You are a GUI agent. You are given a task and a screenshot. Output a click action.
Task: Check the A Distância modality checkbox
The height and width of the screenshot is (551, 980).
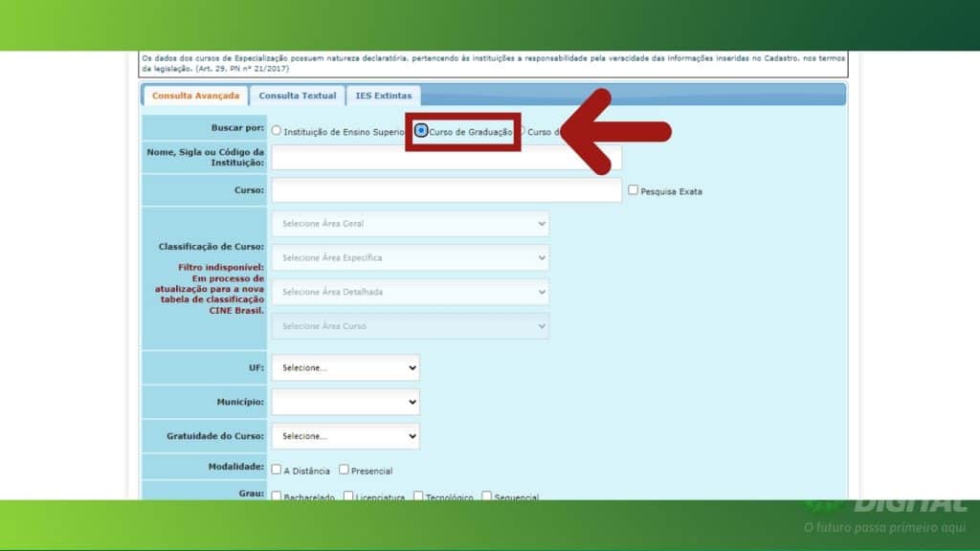[277, 470]
